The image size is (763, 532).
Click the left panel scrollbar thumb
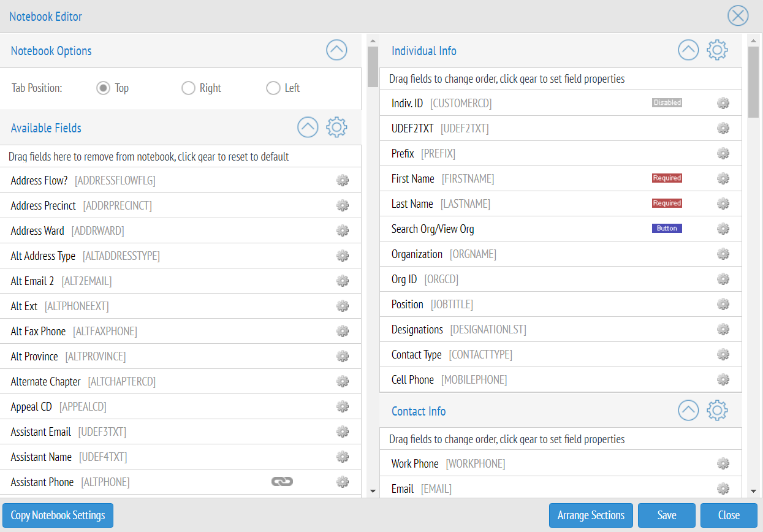(x=373, y=67)
